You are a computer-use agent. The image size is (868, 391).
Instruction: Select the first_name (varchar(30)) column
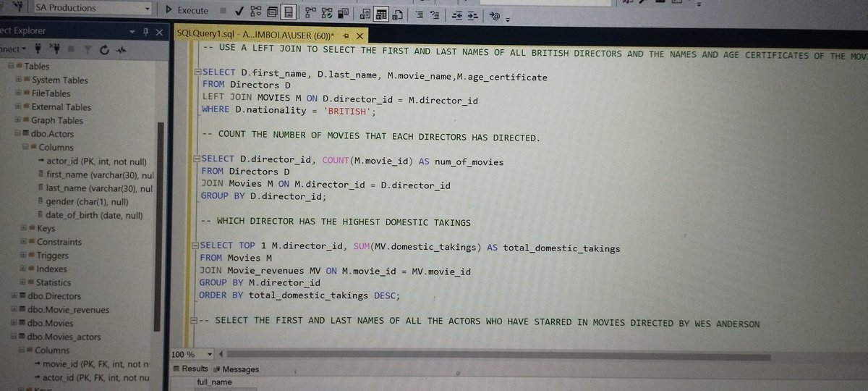[95, 175]
